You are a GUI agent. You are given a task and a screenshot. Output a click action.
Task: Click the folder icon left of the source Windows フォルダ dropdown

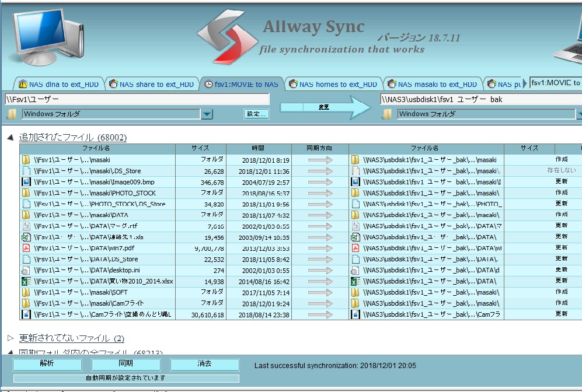click(12, 114)
